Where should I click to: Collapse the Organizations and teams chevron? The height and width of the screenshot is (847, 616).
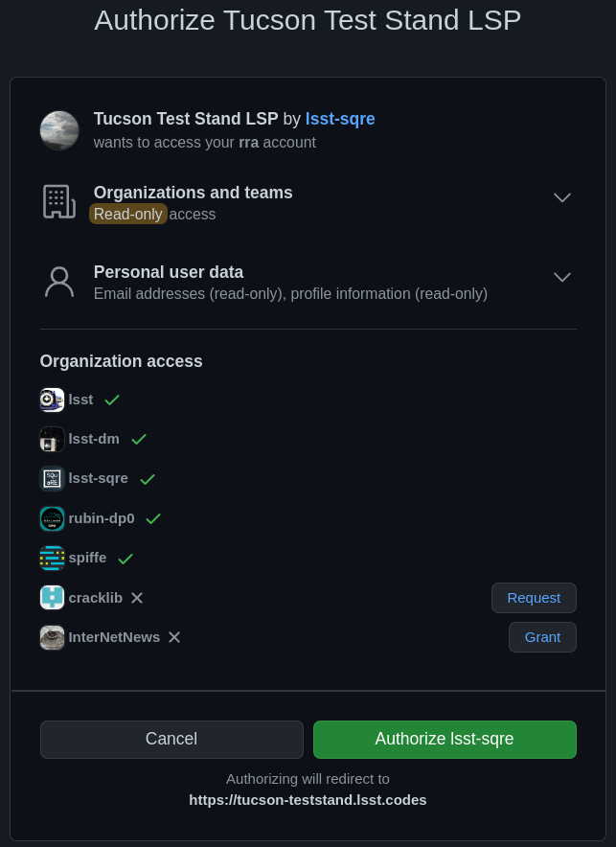562,197
